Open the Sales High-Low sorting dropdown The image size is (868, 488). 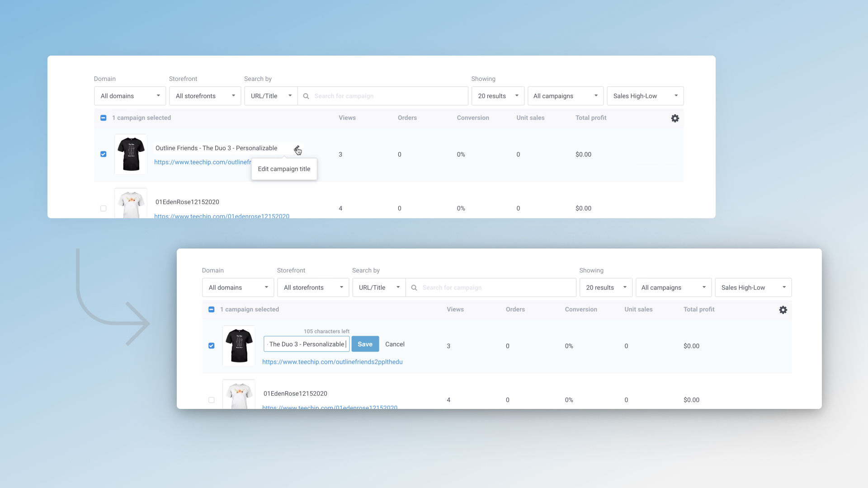tap(645, 95)
